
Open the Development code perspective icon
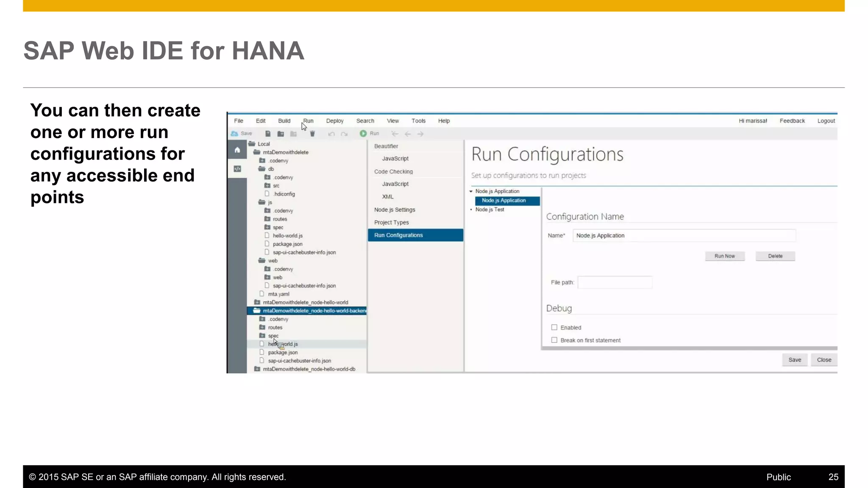click(237, 169)
